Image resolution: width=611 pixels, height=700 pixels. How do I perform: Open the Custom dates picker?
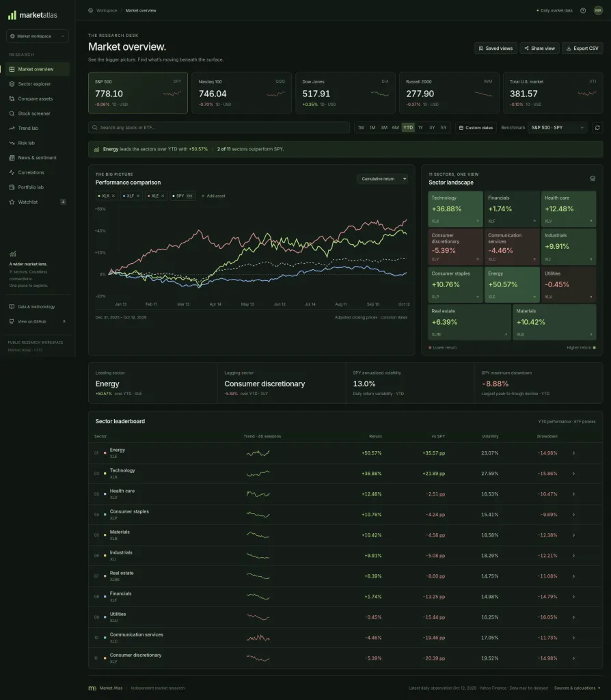pos(476,128)
